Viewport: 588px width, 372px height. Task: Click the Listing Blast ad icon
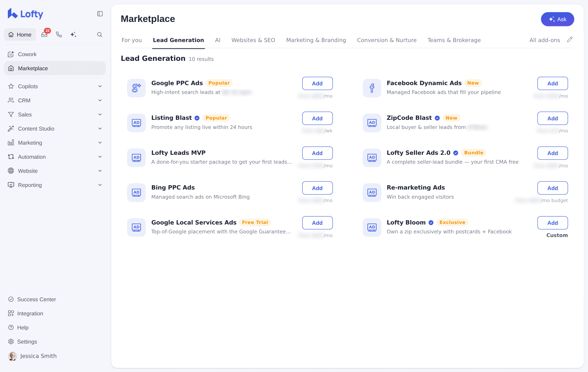(x=136, y=123)
